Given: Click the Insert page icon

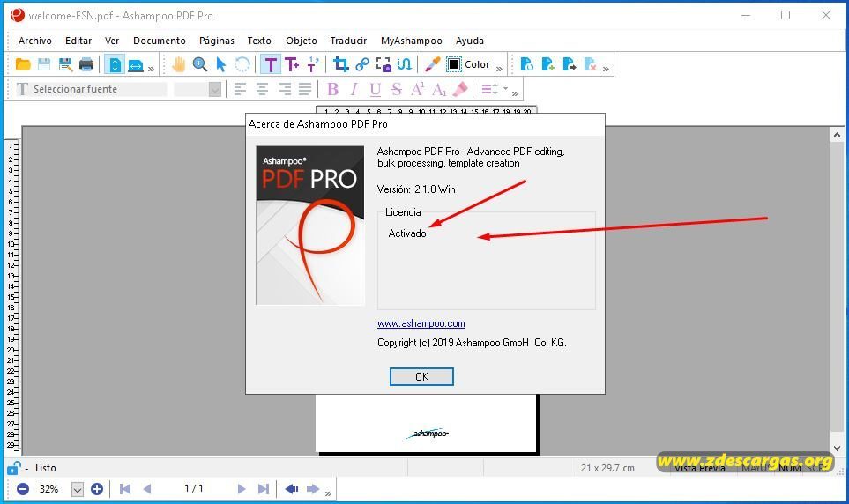Looking at the screenshot, I should pos(548,64).
